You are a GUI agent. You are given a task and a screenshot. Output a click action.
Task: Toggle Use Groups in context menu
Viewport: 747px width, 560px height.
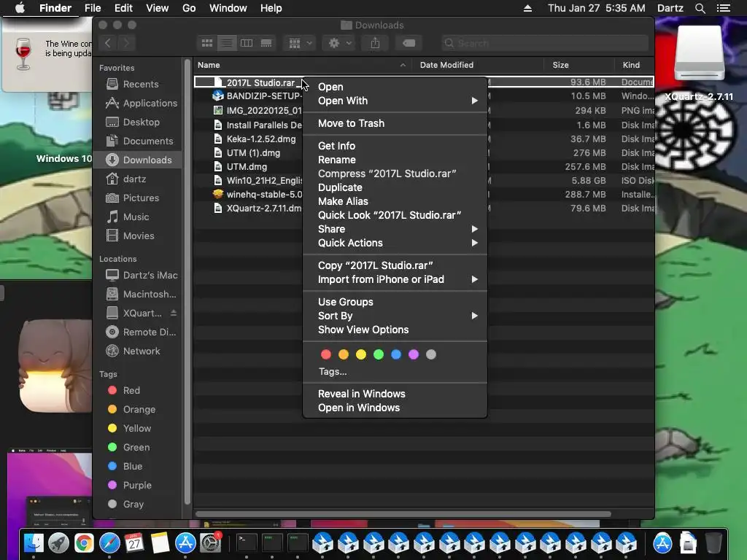click(395, 302)
